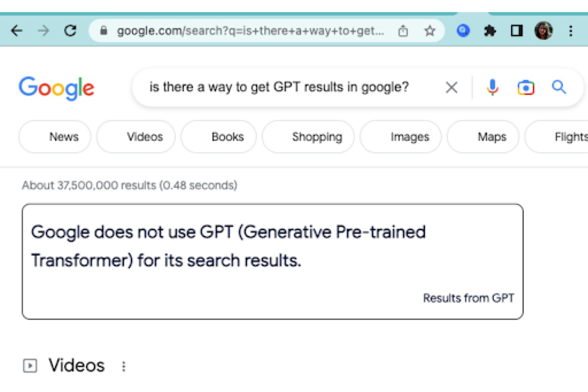The width and height of the screenshot is (588, 392).
Task: Start voice search with the microphone icon
Action: coord(492,87)
